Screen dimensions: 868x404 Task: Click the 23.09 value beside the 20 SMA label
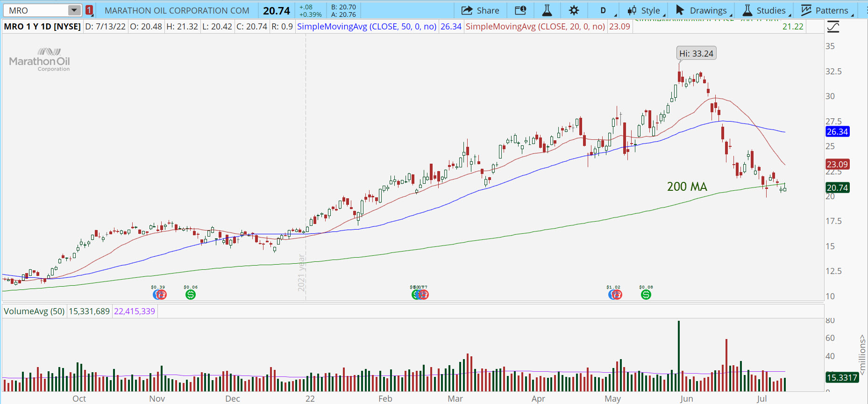coord(619,27)
